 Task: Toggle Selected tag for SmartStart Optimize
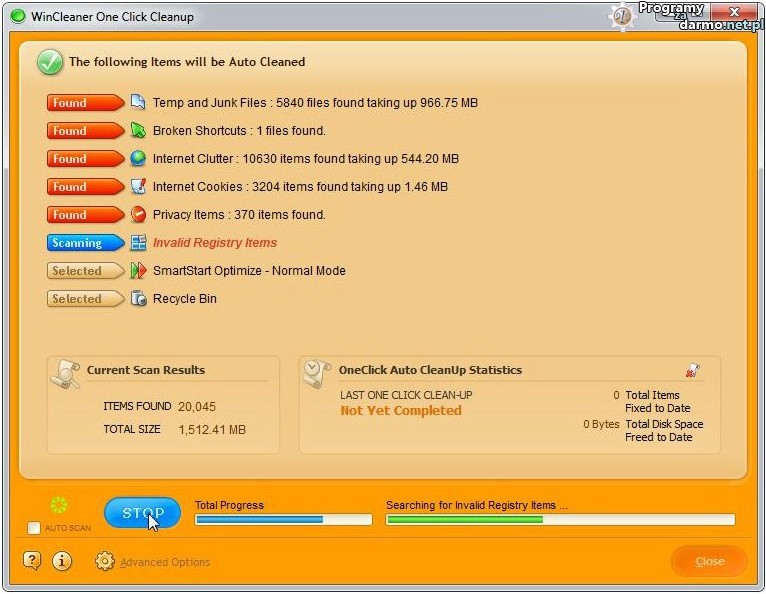pos(82,271)
